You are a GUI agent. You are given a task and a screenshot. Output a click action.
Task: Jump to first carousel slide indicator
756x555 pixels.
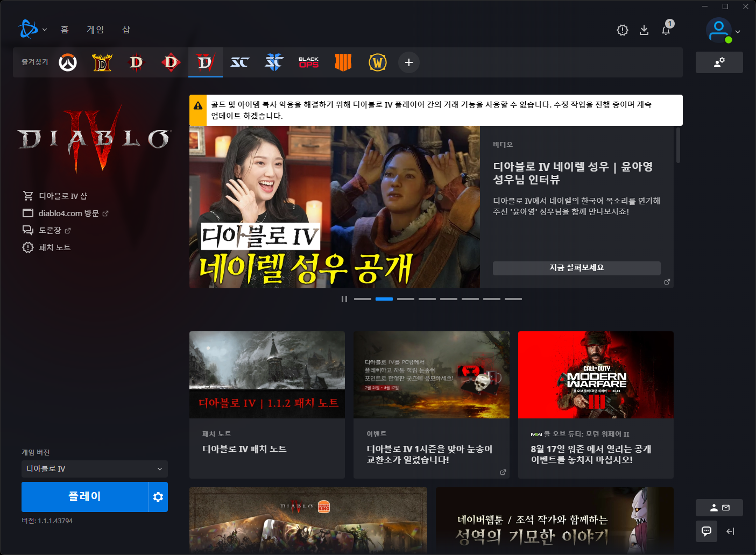(363, 299)
